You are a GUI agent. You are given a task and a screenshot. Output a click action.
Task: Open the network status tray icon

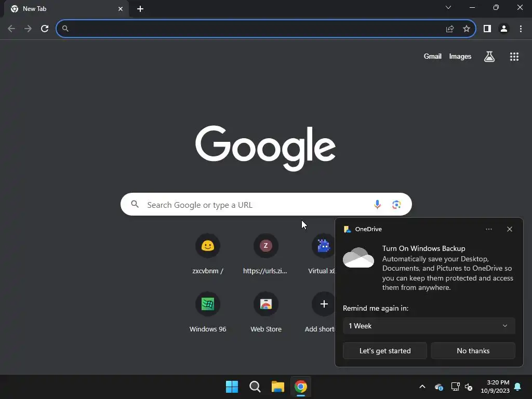point(455,387)
